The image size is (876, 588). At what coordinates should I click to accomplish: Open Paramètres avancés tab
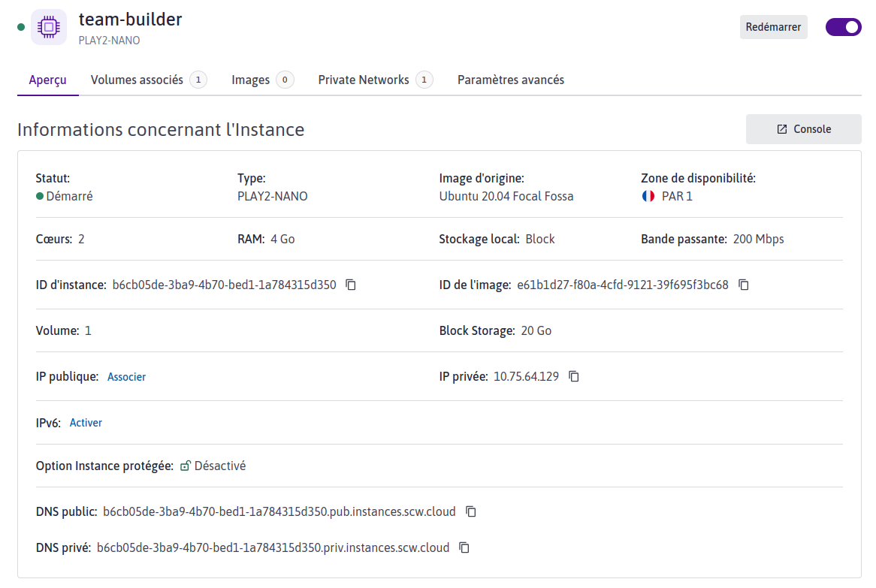510,80
